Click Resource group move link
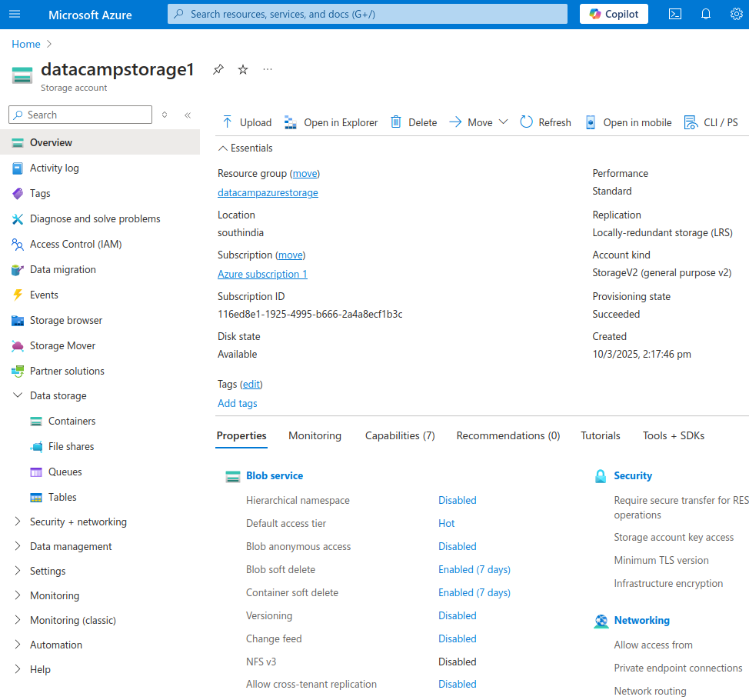Screen dimensions: 749x700 pyautogui.click(x=305, y=173)
